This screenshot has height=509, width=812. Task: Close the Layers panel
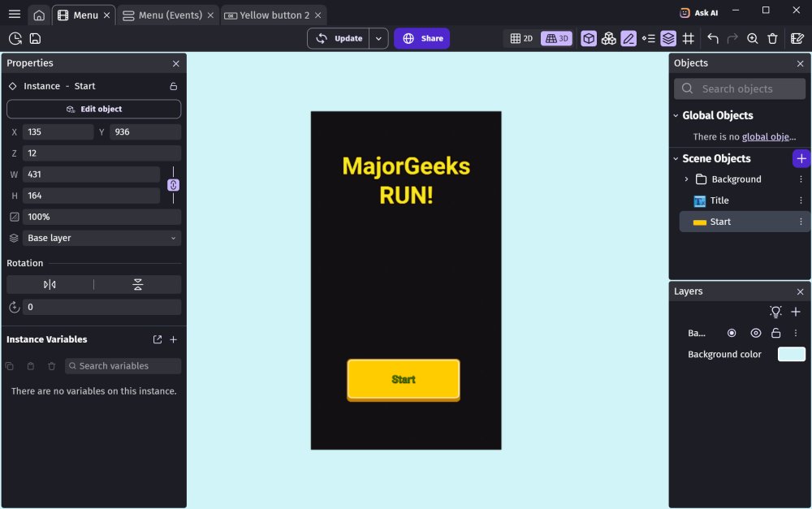tap(800, 292)
